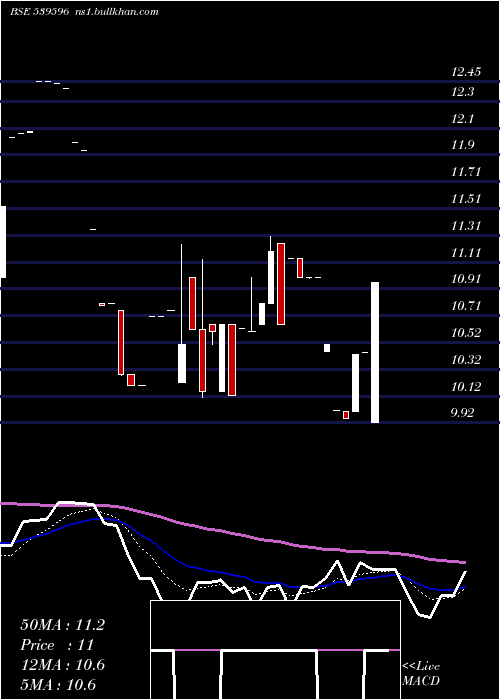500x700 pixels.
Task: Click the 50MA : 11.2 readout
Action: pyautogui.click(x=62, y=625)
